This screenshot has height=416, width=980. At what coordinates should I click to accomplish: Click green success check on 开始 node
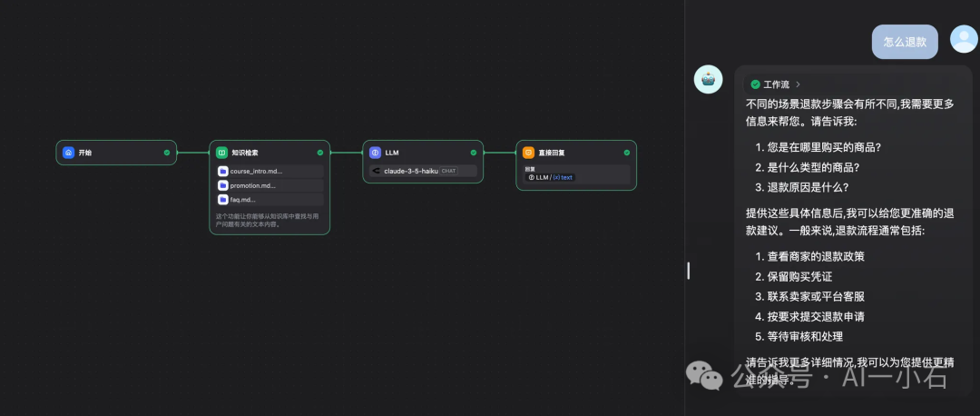[167, 152]
